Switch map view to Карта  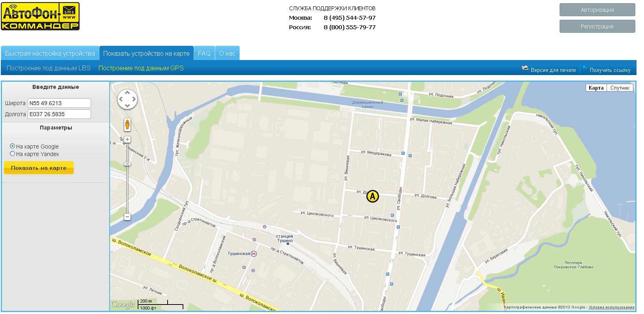(596, 88)
